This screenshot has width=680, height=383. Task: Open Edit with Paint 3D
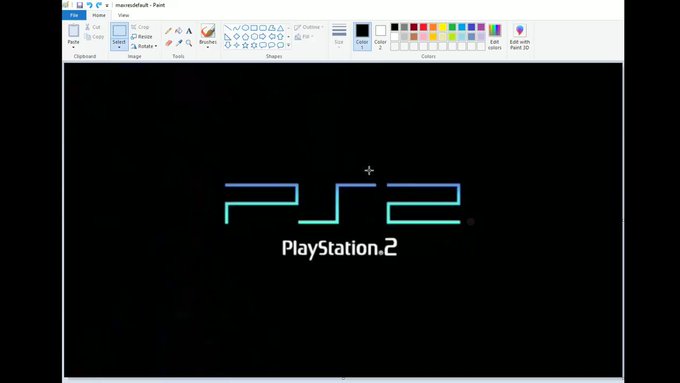click(x=520, y=37)
